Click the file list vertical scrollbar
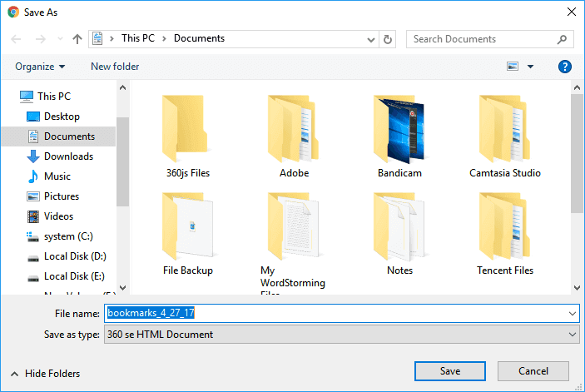Viewport: 585px width, 392px height. click(x=577, y=154)
